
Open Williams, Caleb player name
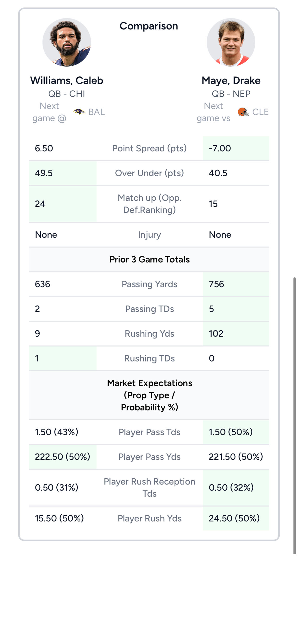tap(67, 80)
